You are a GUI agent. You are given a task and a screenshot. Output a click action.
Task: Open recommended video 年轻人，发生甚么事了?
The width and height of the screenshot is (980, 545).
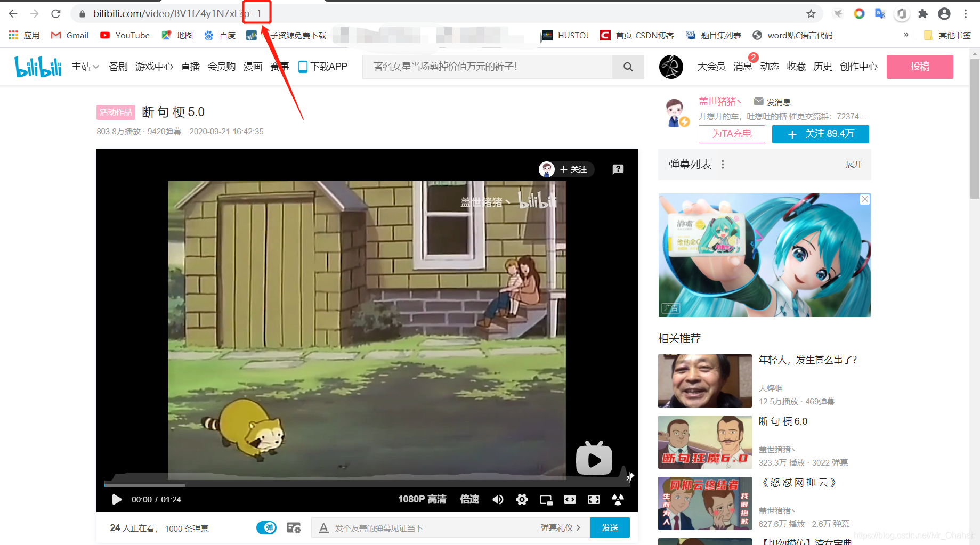[x=808, y=360]
